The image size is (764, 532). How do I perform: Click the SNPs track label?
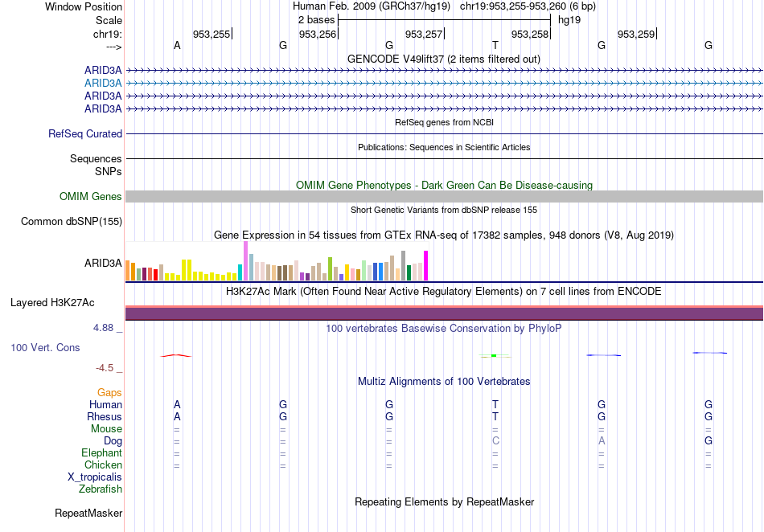pos(109,171)
